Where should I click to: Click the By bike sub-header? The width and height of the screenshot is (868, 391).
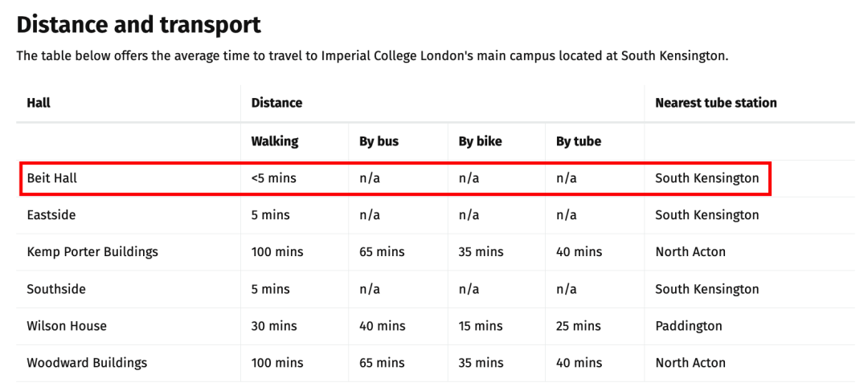coord(480,141)
